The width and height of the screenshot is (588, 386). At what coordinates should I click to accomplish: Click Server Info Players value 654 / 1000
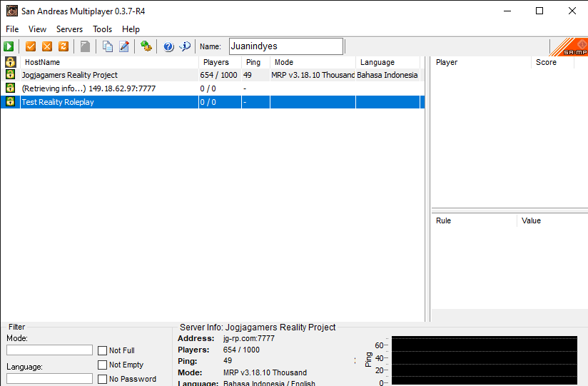241,350
